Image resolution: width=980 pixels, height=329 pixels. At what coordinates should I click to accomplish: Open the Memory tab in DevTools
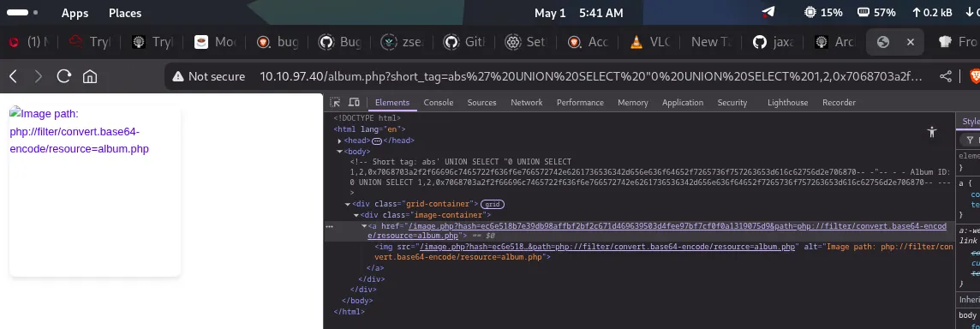[x=632, y=103]
